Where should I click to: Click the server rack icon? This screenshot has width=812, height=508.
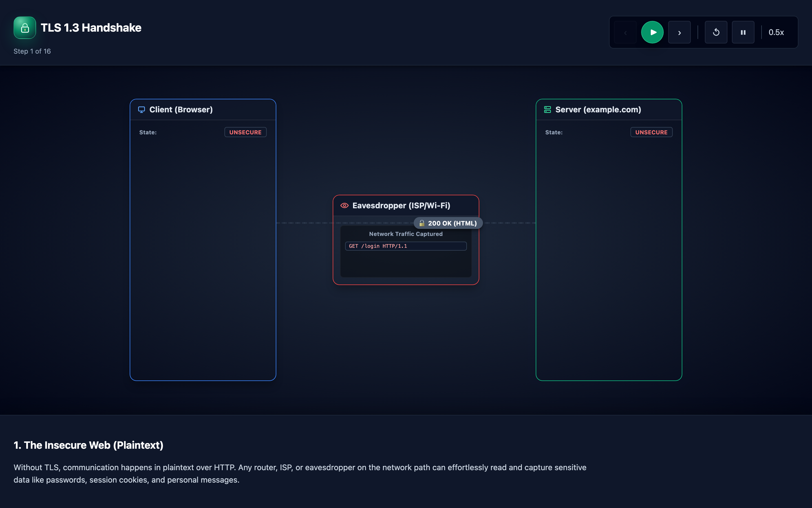click(548, 110)
